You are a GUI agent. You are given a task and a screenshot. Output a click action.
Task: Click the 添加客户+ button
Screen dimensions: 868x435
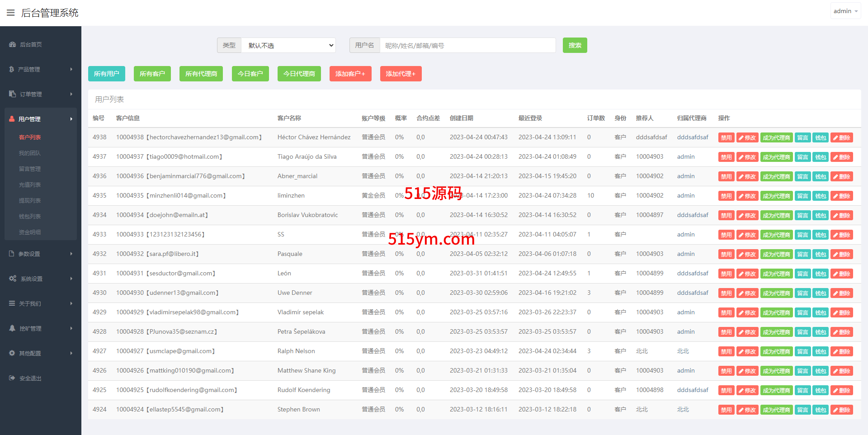[x=350, y=74]
